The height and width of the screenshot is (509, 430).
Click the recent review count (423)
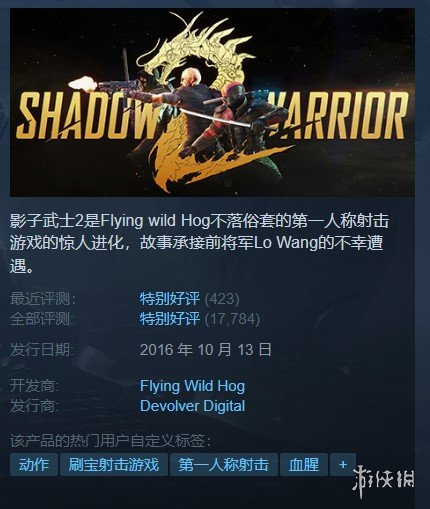[x=222, y=299]
